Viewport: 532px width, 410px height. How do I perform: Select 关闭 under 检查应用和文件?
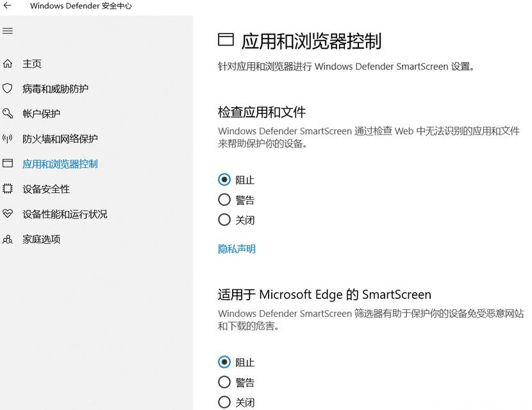click(x=224, y=220)
